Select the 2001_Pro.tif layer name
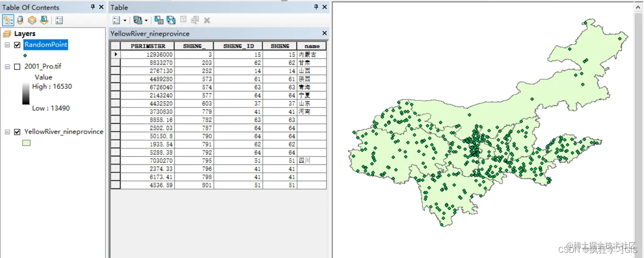This screenshot has width=644, height=258. click(x=43, y=66)
